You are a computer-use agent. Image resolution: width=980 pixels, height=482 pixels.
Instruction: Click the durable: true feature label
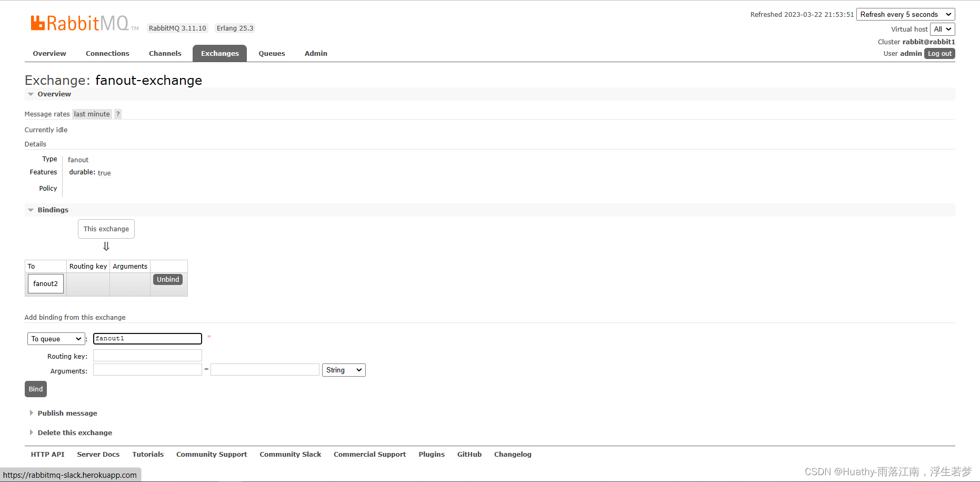pyautogui.click(x=90, y=172)
